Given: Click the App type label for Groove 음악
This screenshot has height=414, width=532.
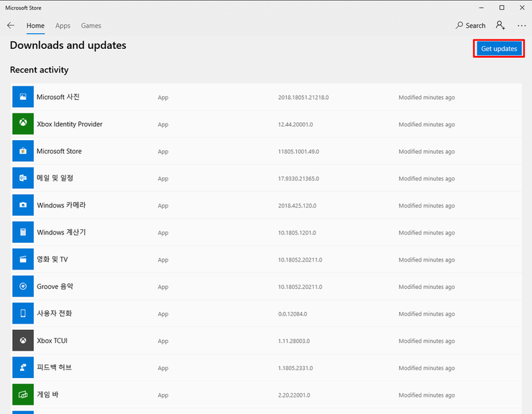Looking at the screenshot, I should coord(163,287).
